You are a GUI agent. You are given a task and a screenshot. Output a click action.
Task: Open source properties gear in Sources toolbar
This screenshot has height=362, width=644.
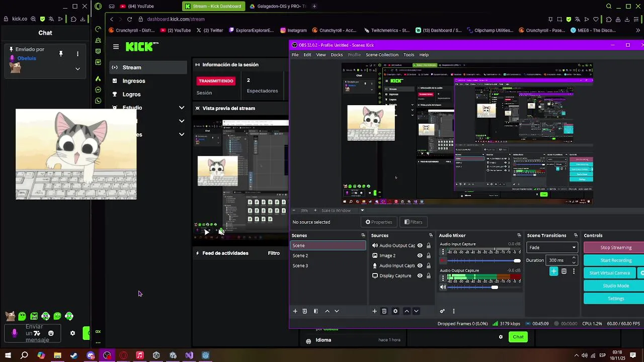click(x=395, y=311)
